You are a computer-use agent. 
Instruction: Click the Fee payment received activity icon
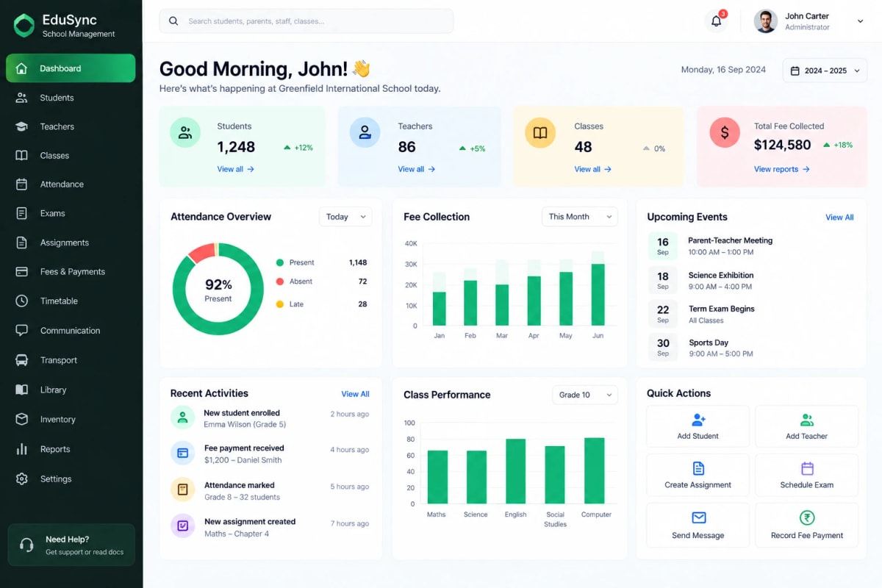pos(182,453)
